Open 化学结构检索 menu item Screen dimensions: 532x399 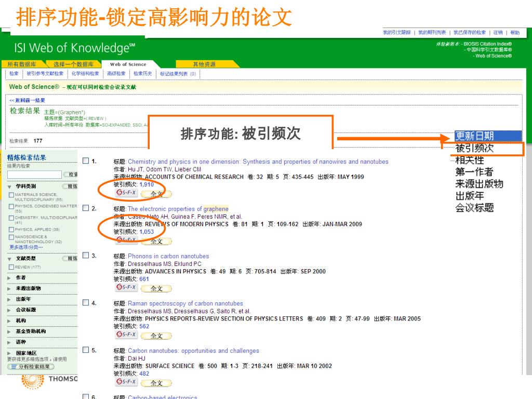pyautogui.click(x=85, y=74)
